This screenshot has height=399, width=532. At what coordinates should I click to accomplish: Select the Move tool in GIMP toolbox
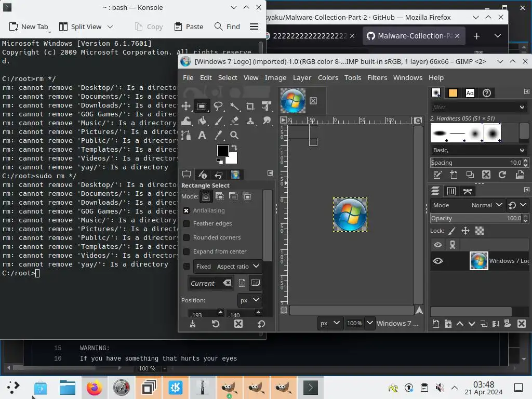(185, 106)
